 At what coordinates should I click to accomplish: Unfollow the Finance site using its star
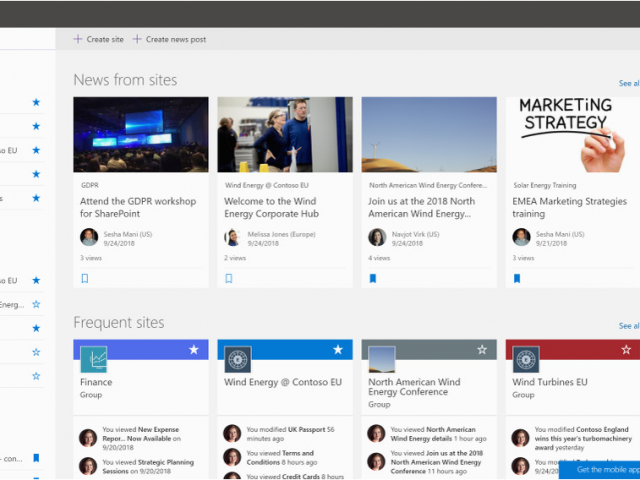tap(194, 349)
